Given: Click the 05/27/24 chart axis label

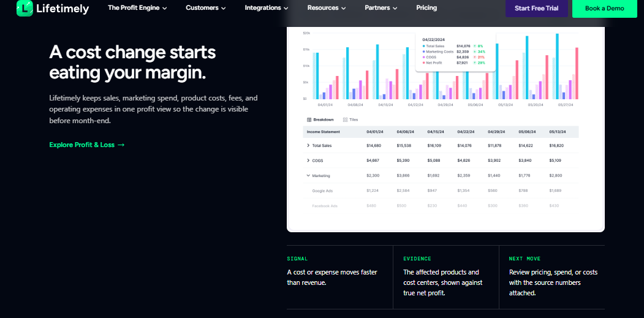Looking at the screenshot, I should pos(565,105).
